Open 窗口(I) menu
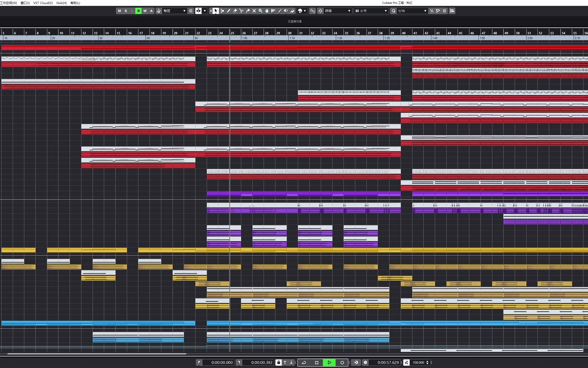This screenshot has width=588, height=368. click(25, 3)
